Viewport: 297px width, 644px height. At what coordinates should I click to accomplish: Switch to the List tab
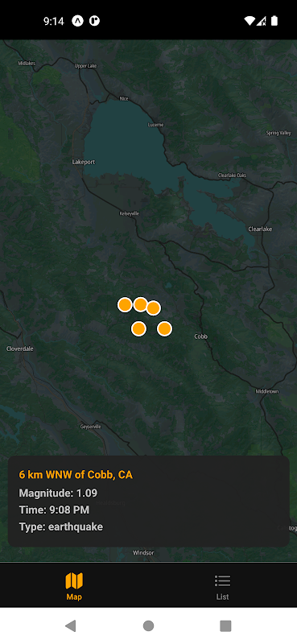coord(222,587)
